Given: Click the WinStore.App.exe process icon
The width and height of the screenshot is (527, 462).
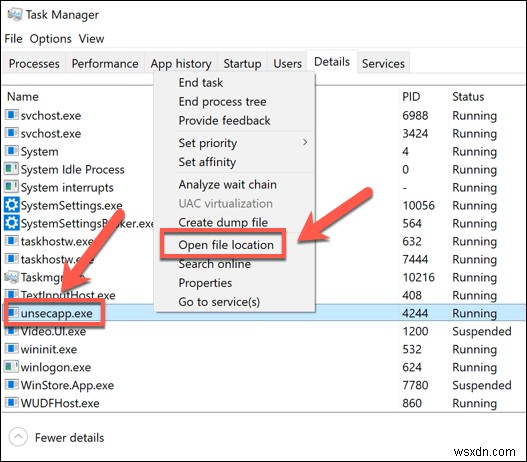Looking at the screenshot, I should [12, 385].
